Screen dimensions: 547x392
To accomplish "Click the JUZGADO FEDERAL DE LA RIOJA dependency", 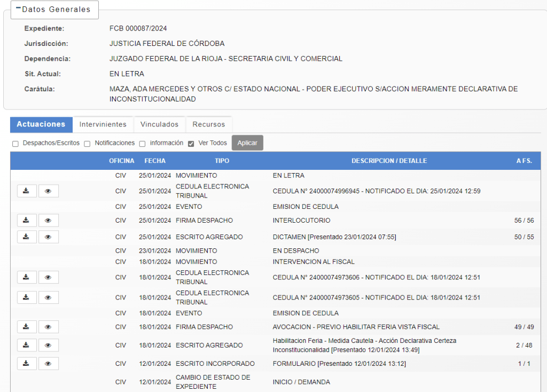I will (x=226, y=59).
